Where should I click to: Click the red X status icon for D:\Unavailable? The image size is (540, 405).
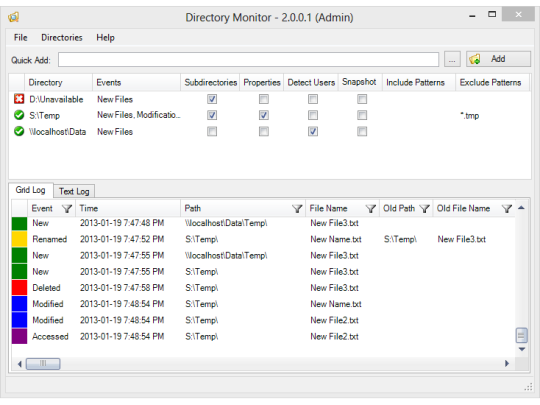click(x=19, y=99)
